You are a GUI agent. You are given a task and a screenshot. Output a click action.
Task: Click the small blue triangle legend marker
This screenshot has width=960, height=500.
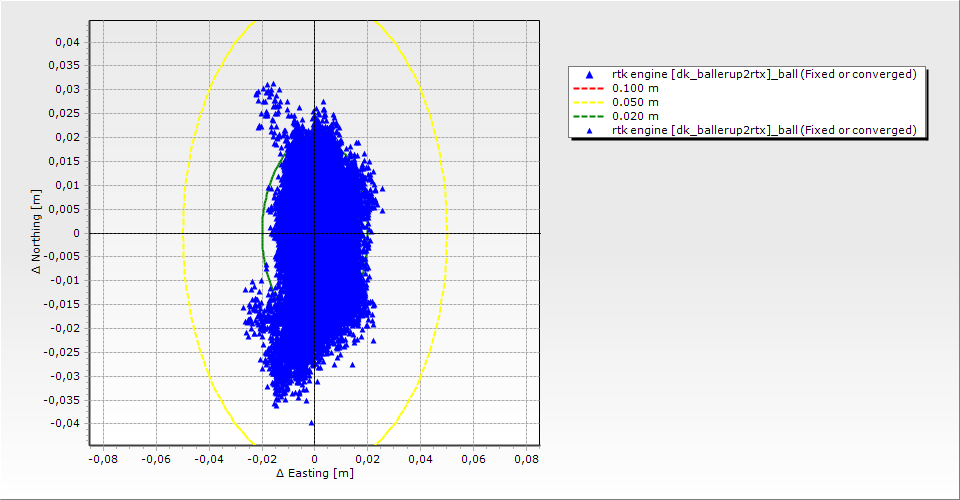click(x=589, y=130)
